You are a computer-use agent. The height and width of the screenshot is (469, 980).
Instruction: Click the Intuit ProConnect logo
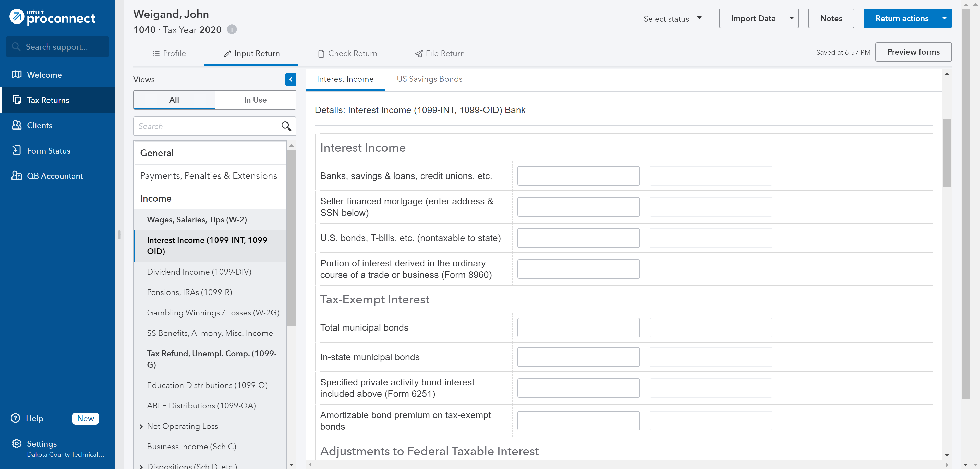click(x=53, y=17)
